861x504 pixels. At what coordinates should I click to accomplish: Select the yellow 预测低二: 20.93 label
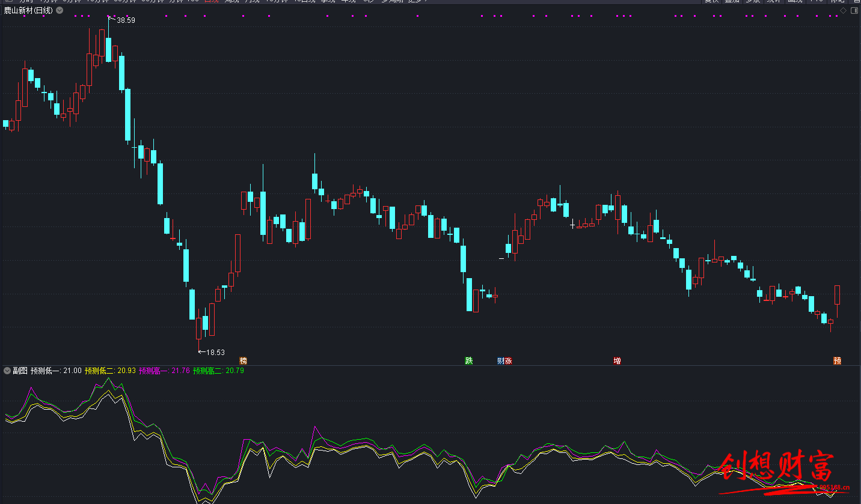(x=110, y=371)
